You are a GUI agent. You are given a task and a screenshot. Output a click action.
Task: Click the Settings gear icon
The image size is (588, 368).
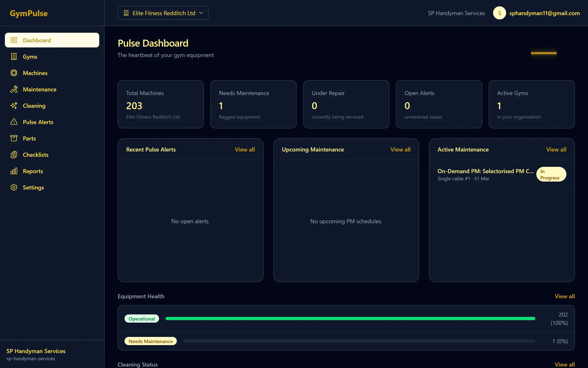[x=14, y=187]
